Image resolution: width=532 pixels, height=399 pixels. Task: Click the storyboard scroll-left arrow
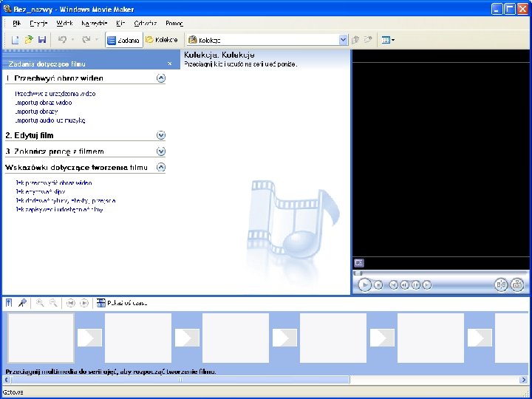pyautogui.click(x=7, y=380)
